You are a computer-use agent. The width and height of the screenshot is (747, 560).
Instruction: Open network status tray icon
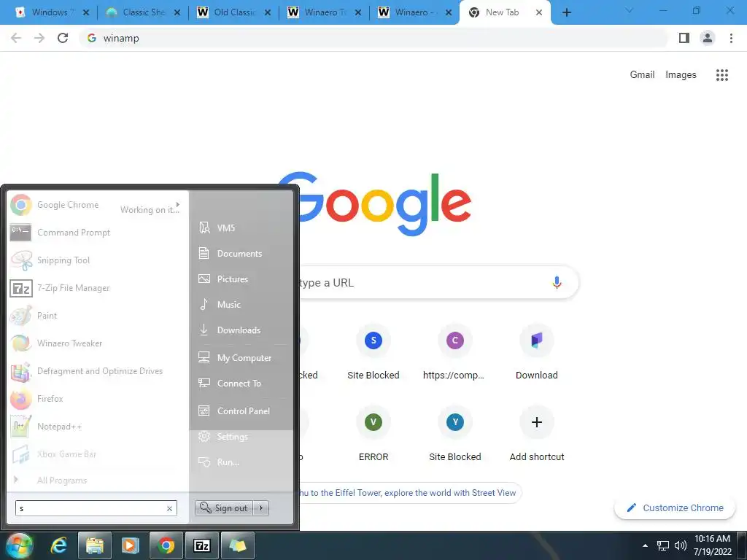662,545
